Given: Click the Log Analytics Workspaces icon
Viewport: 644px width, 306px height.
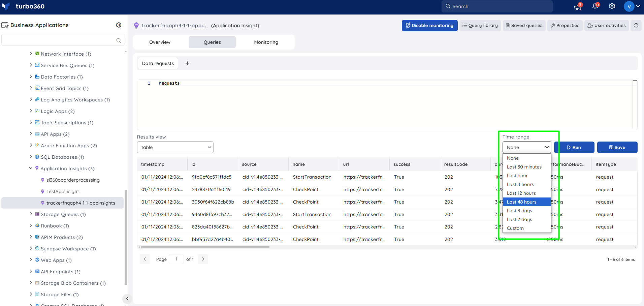Looking at the screenshot, I should click(x=37, y=99).
